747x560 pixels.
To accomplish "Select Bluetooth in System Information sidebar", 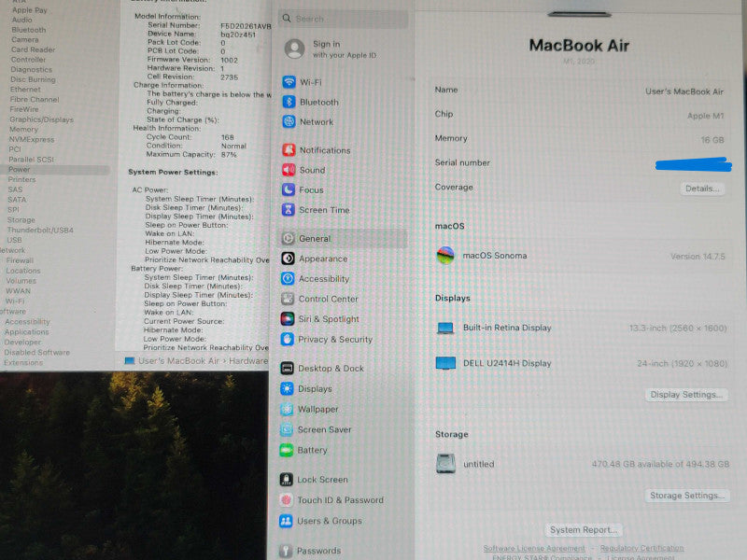I will coord(29,30).
